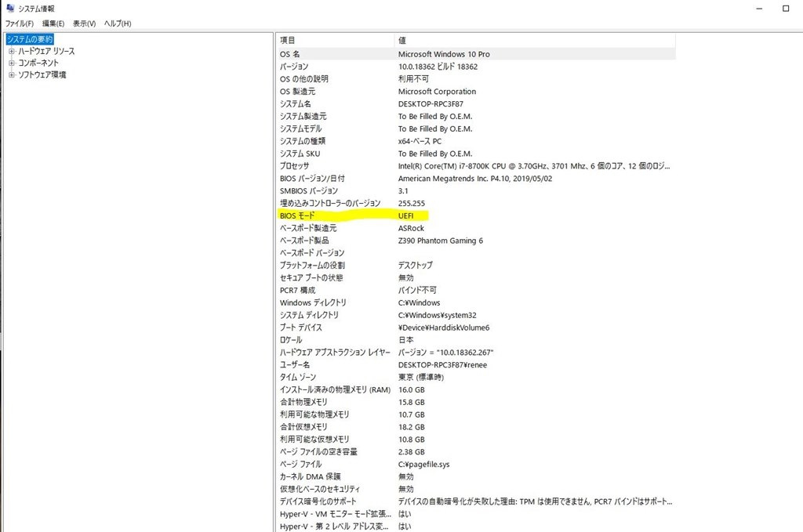Select Windows ディレクトリ row
Image resolution: width=803 pixels, height=532 pixels.
tap(476, 302)
